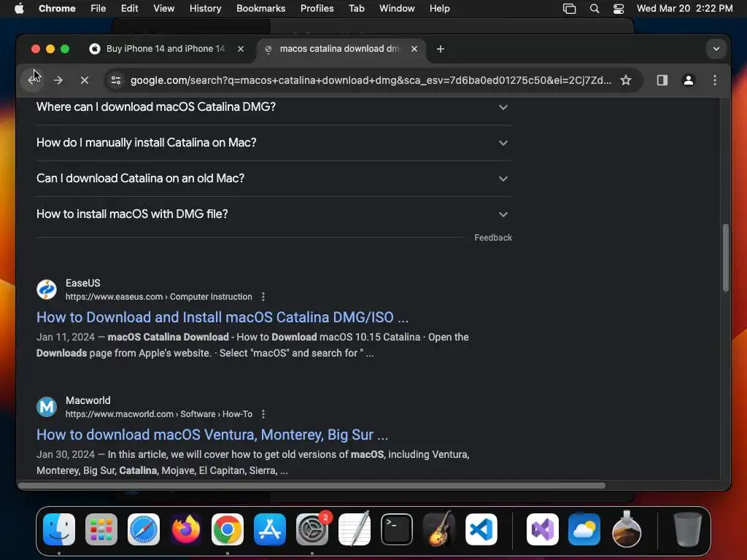Open the Bookmarks menu
The image size is (747, 560).
(x=260, y=9)
